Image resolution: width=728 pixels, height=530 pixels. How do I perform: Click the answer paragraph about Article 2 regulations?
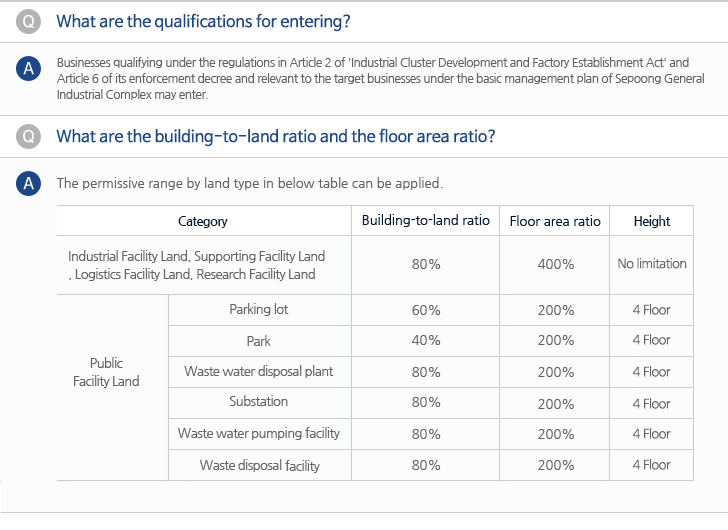click(x=381, y=78)
